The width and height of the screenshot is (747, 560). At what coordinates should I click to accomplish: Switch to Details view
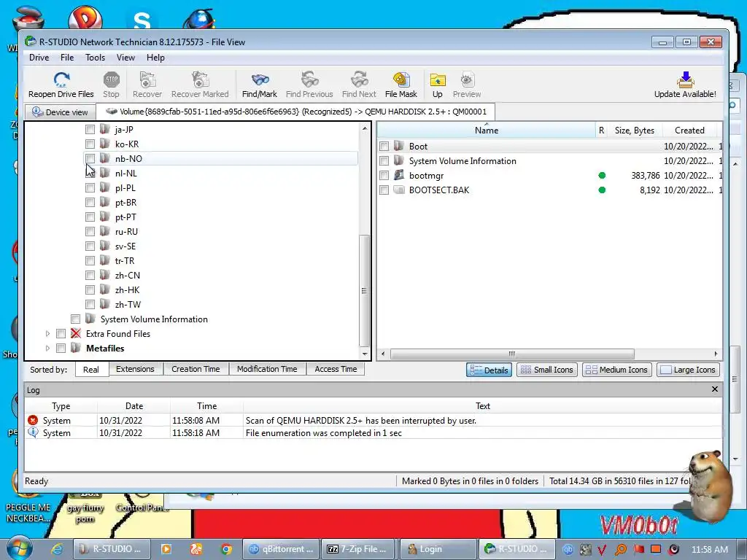(x=489, y=370)
